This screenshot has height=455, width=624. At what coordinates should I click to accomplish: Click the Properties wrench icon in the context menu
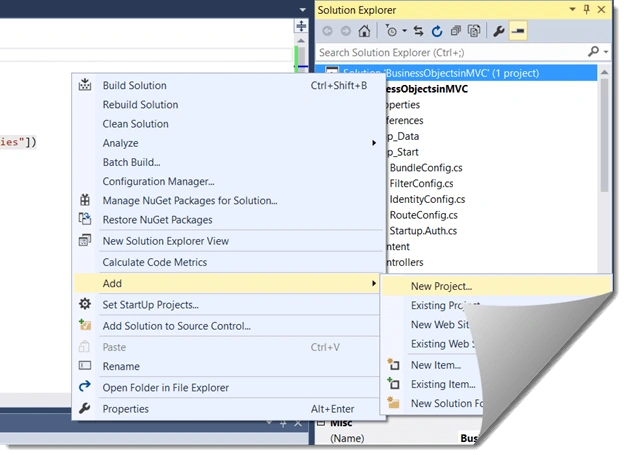[x=85, y=408]
